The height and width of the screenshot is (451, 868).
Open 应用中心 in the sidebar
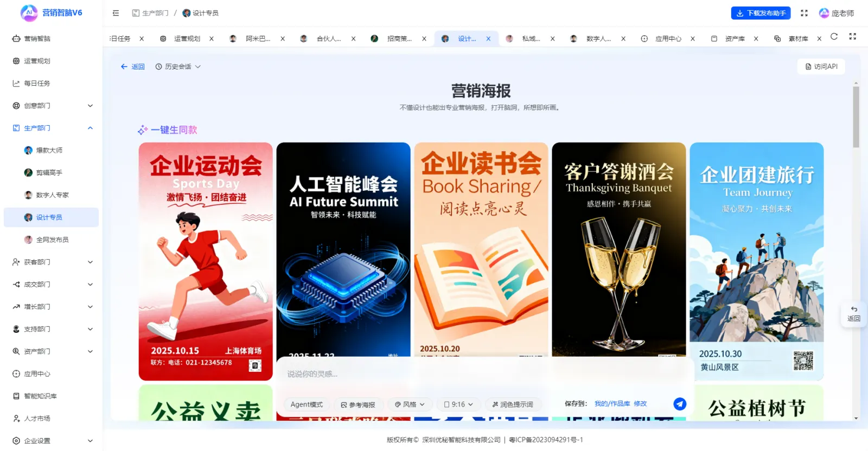pyautogui.click(x=52, y=373)
